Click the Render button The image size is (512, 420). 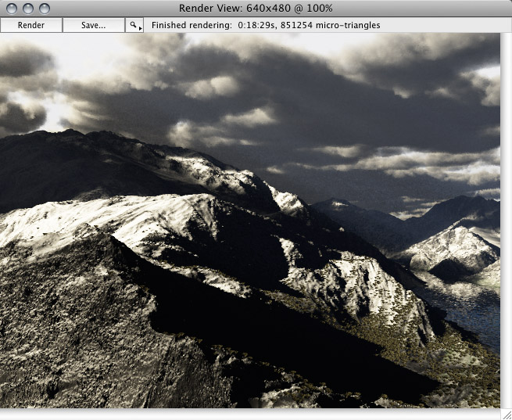(31, 25)
